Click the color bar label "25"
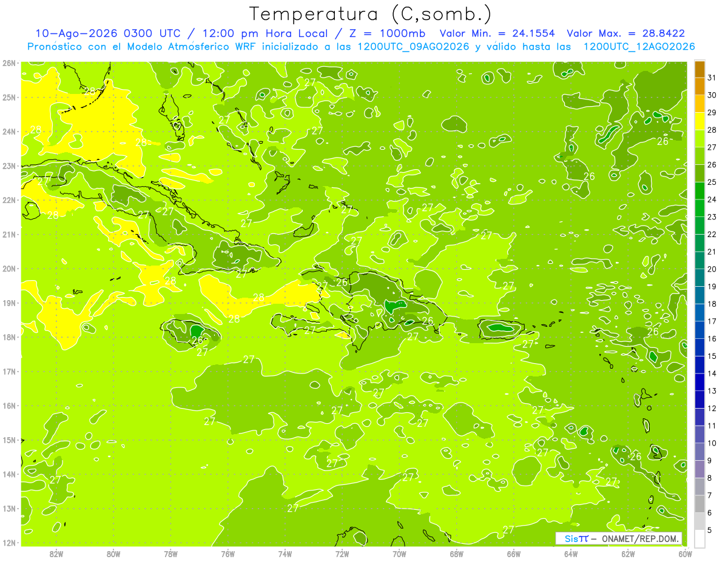The height and width of the screenshot is (562, 728). [x=712, y=182]
